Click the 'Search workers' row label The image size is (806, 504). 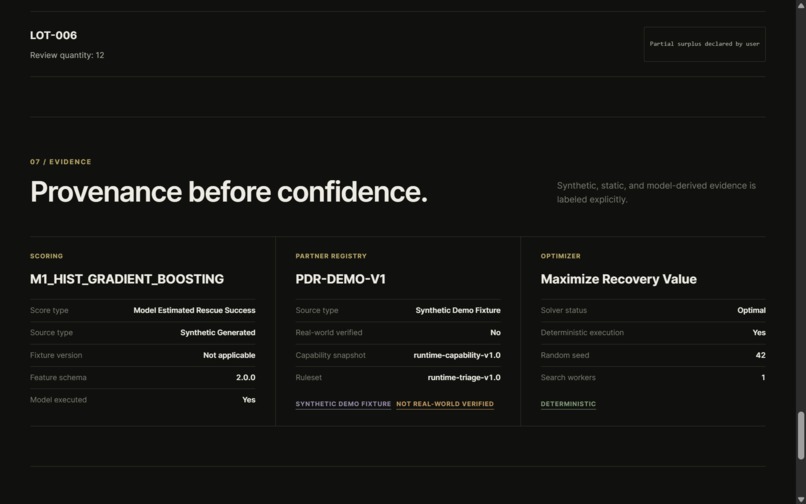[x=568, y=377]
